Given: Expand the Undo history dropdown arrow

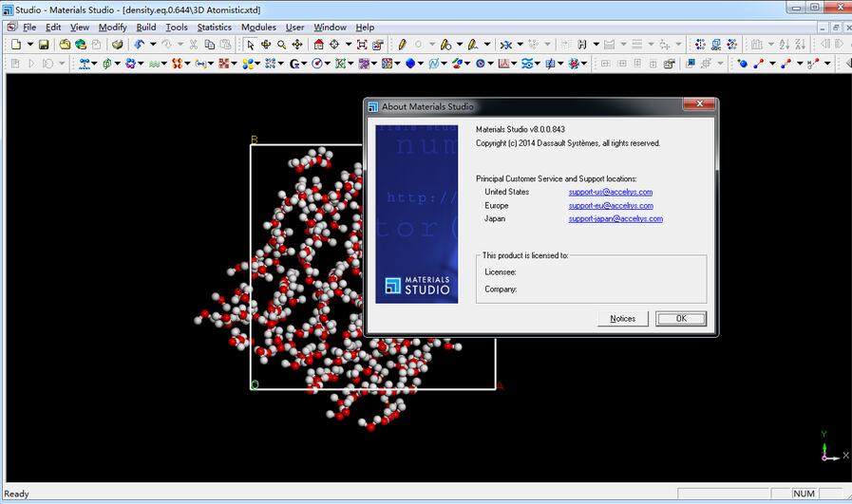Looking at the screenshot, I should tap(153, 45).
